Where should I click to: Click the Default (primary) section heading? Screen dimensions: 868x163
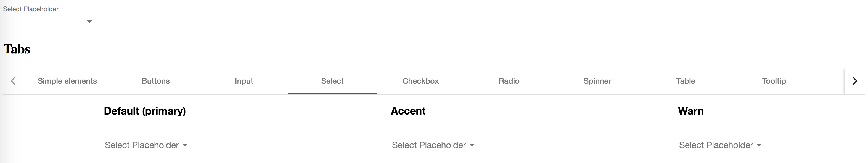coord(145,111)
